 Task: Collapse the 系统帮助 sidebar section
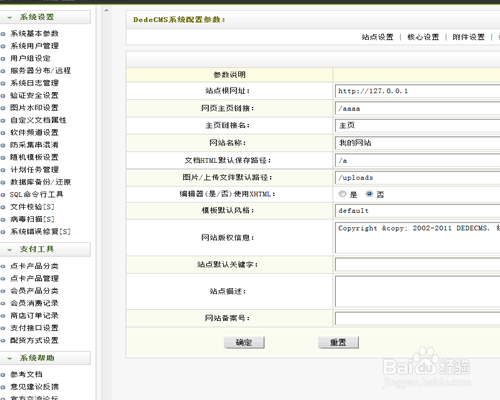point(9,358)
